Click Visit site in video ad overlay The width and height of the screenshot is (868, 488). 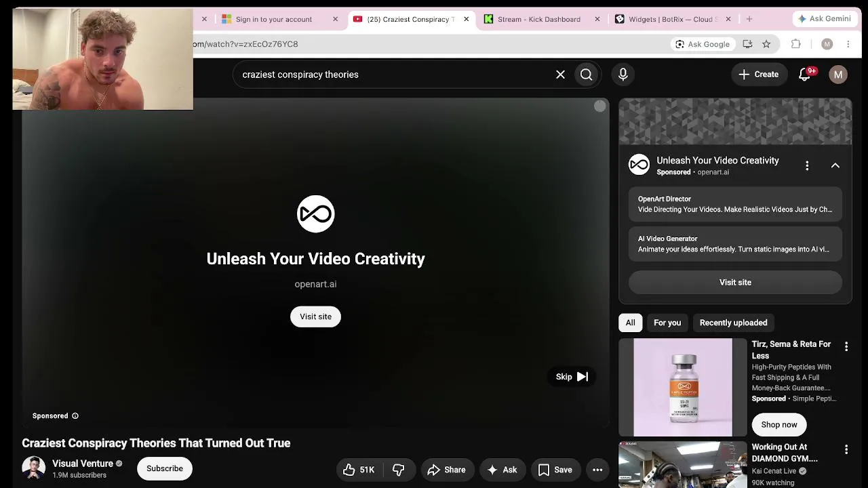pyautogui.click(x=315, y=317)
